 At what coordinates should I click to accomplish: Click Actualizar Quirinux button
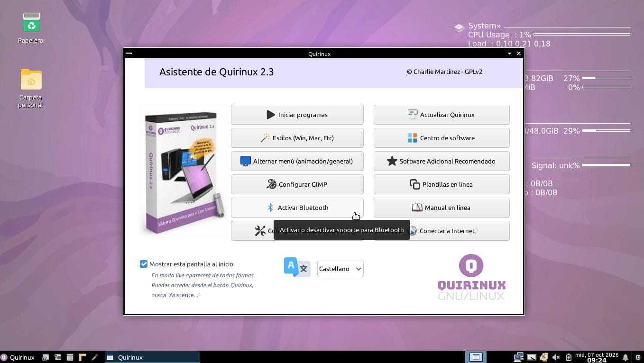pyautogui.click(x=442, y=115)
